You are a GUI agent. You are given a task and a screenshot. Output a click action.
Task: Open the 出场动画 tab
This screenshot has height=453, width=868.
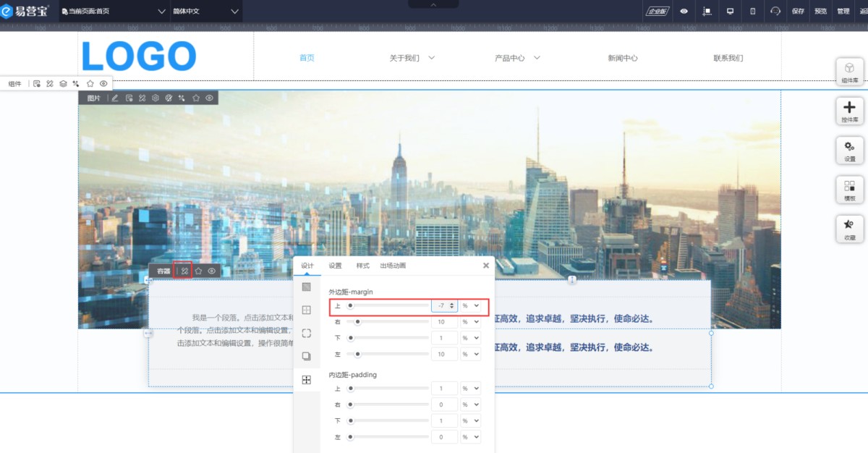(x=393, y=266)
